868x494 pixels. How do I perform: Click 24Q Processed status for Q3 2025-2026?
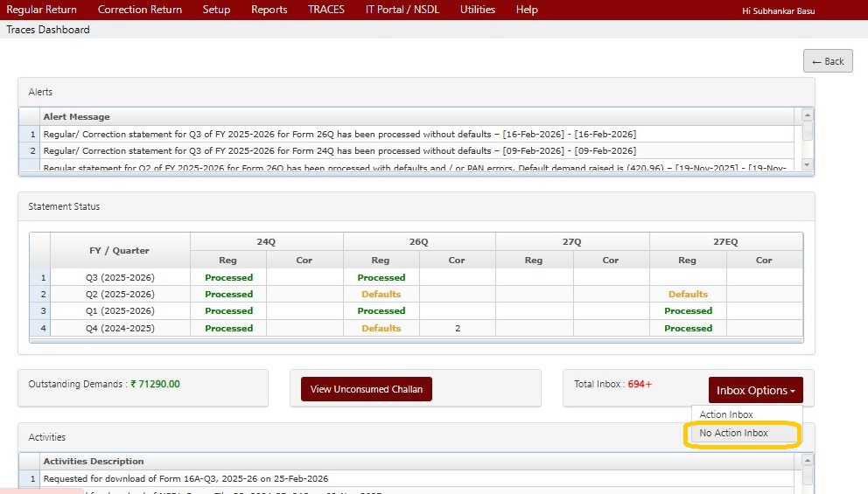(x=228, y=278)
